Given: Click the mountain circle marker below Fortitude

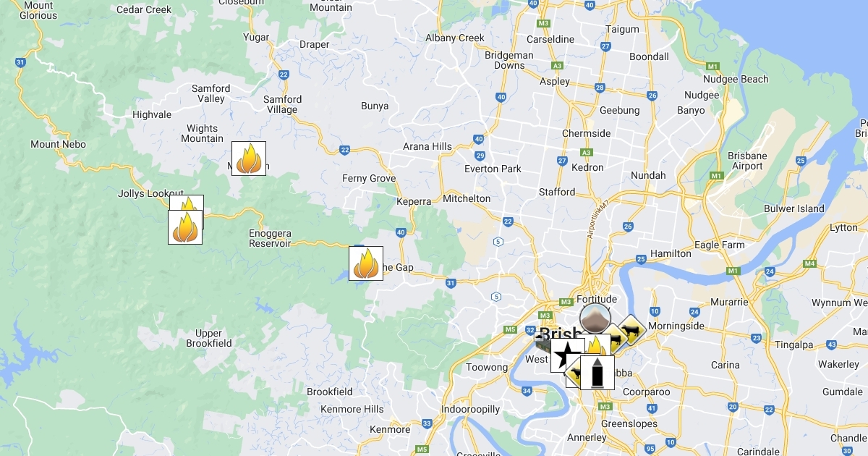Looking at the screenshot, I should click(x=595, y=318).
